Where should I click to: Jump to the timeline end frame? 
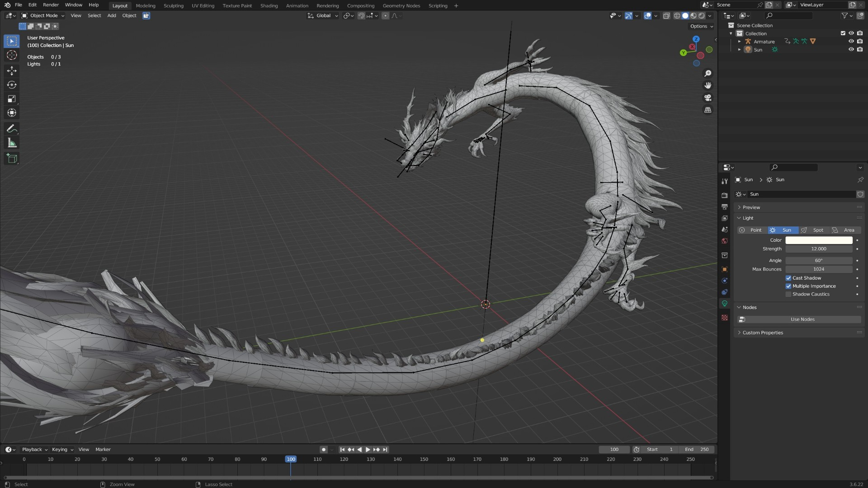[385, 450]
